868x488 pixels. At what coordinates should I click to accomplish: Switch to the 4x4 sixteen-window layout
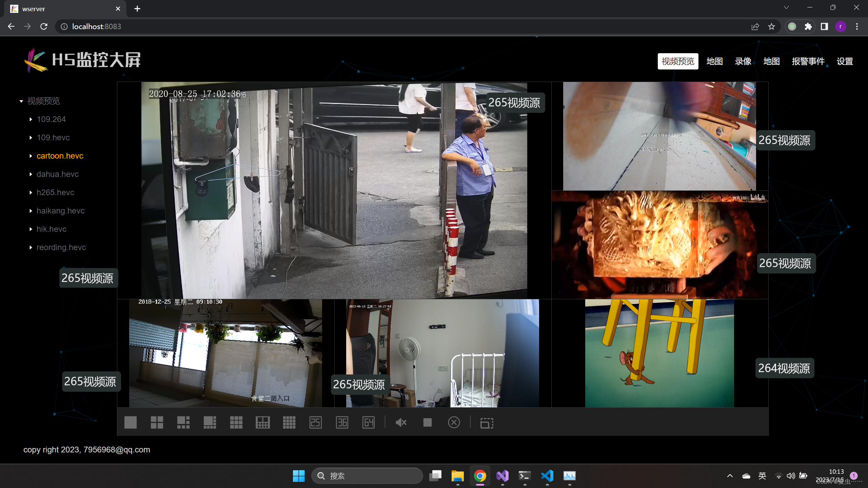coord(289,423)
